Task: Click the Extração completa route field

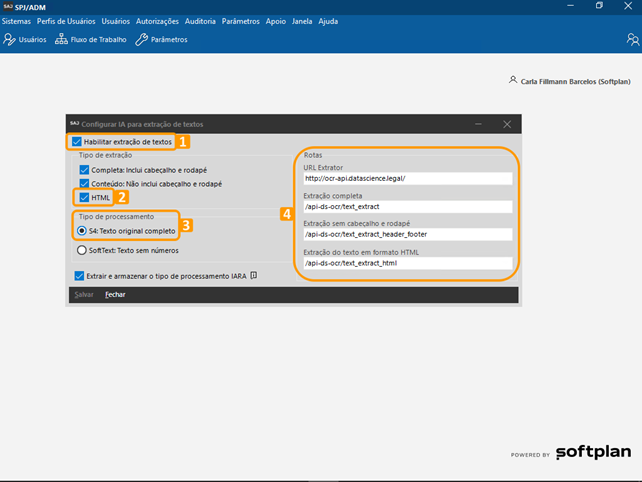Action: (407, 207)
